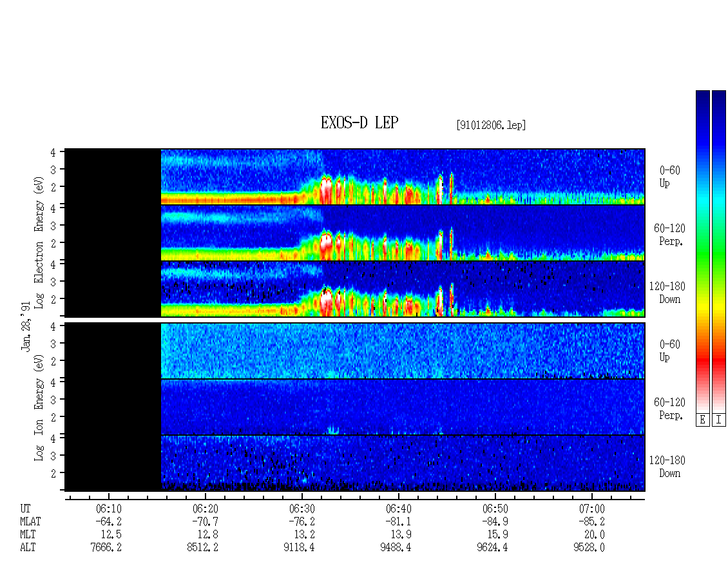Click the ion 60-120 Perp. panel label
Image resolution: width=728 pixels, height=564 pixels.
(669, 409)
